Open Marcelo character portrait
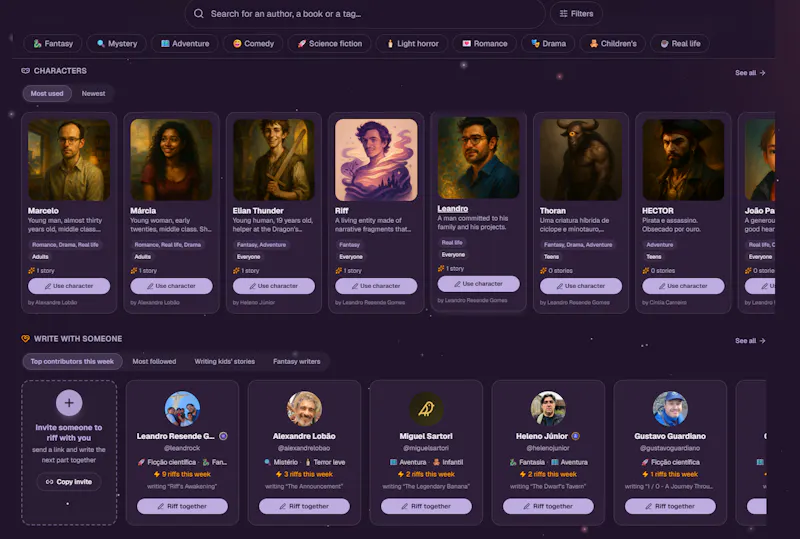 pos(69,160)
